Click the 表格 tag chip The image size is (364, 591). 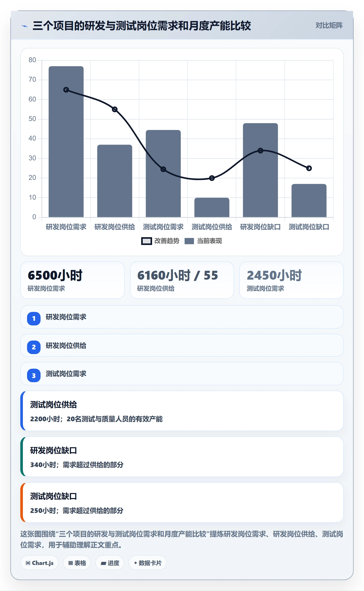click(x=77, y=563)
